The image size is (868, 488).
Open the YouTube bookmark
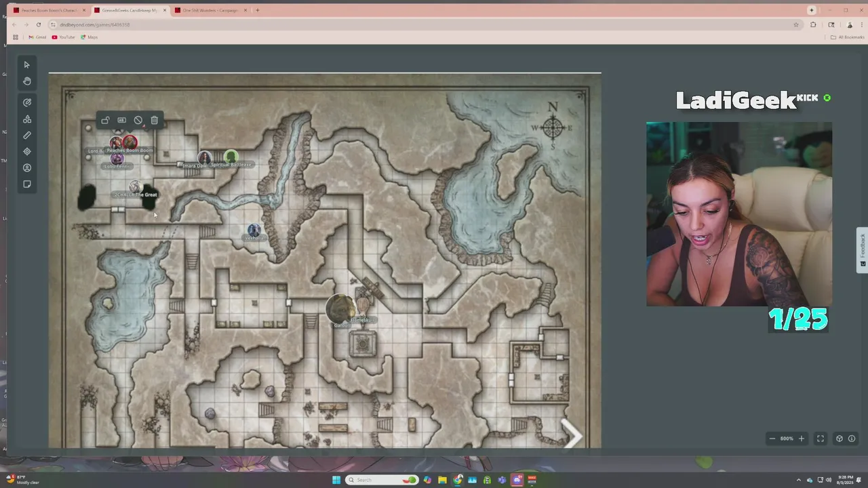[x=64, y=37]
